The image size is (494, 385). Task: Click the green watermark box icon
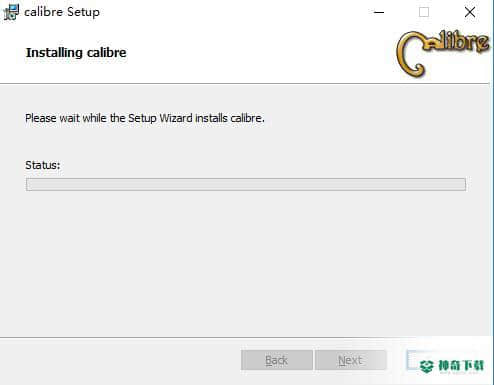pyautogui.click(x=427, y=366)
